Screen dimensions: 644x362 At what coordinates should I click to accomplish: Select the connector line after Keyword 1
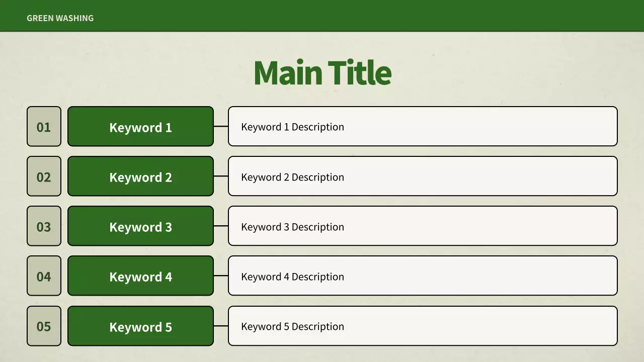tap(221, 126)
